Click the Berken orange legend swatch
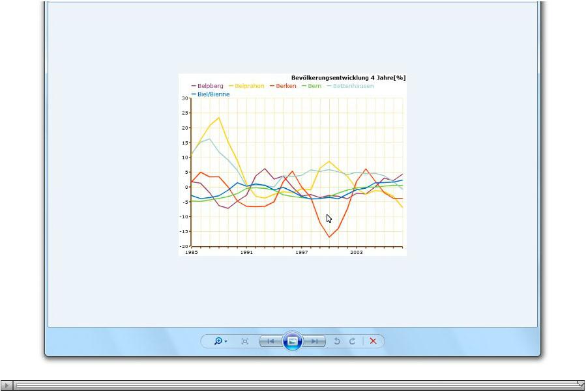The height and width of the screenshot is (392, 586). (272, 86)
